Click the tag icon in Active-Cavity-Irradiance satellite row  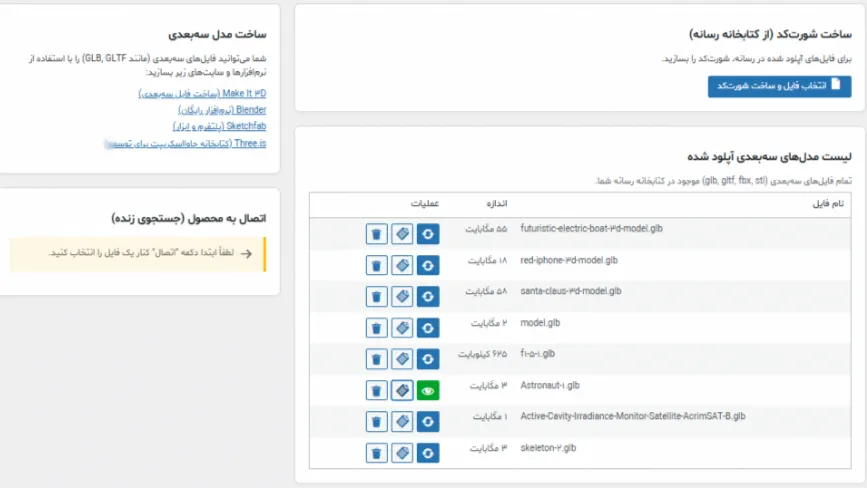(402, 422)
